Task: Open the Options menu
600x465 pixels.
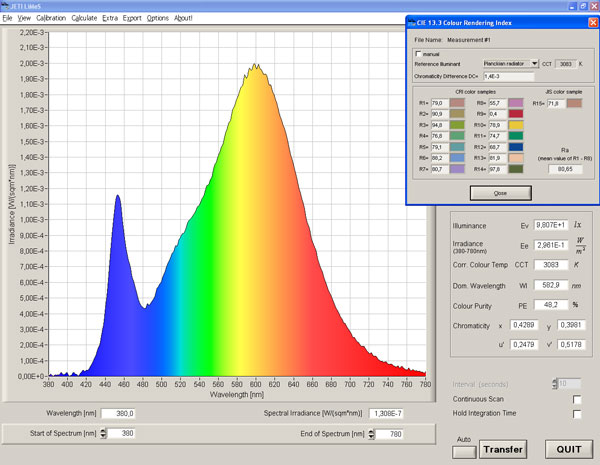Action: [158, 18]
